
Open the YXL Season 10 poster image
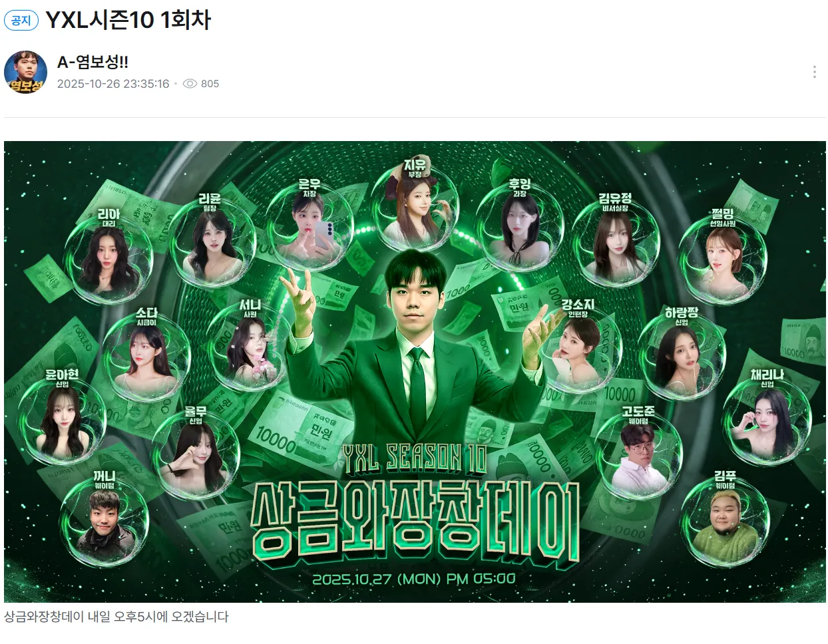415,371
